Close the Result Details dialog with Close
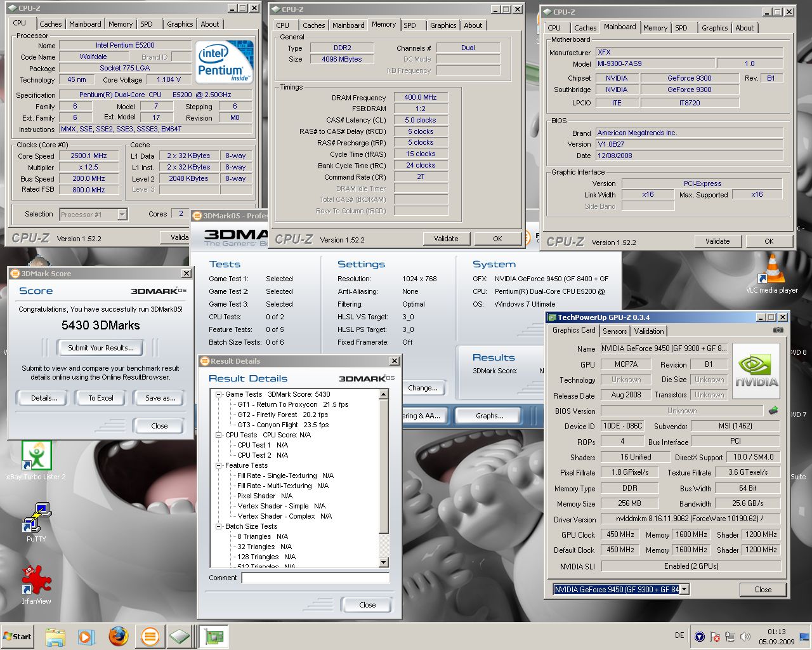Screen dimensions: 812x650 click(x=367, y=605)
